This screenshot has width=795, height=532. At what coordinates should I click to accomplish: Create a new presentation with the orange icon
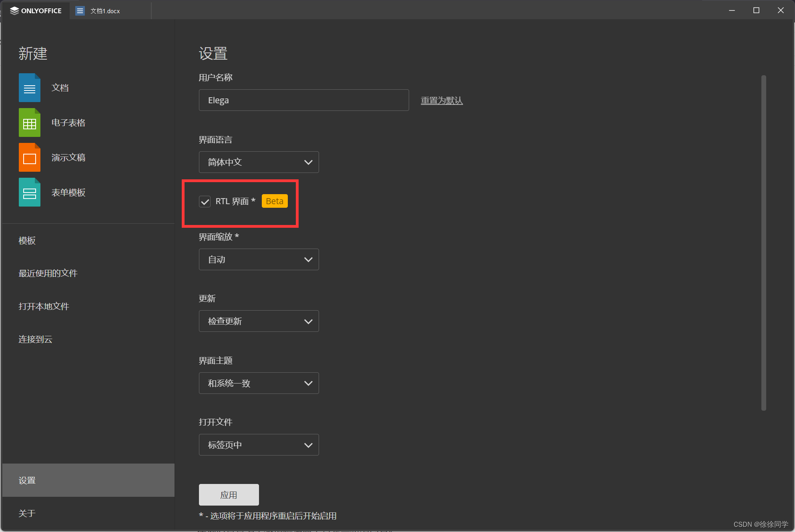point(30,157)
